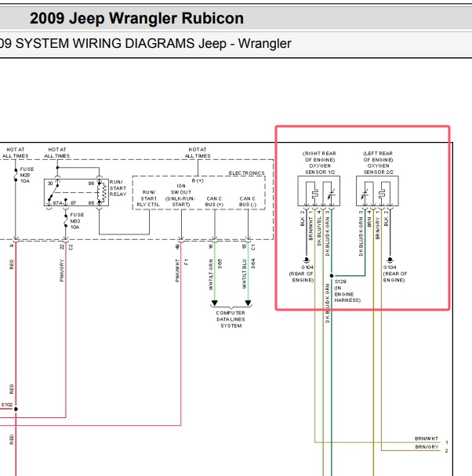
Task: Click the CAN C BUS (+) label
Action: click(x=214, y=202)
